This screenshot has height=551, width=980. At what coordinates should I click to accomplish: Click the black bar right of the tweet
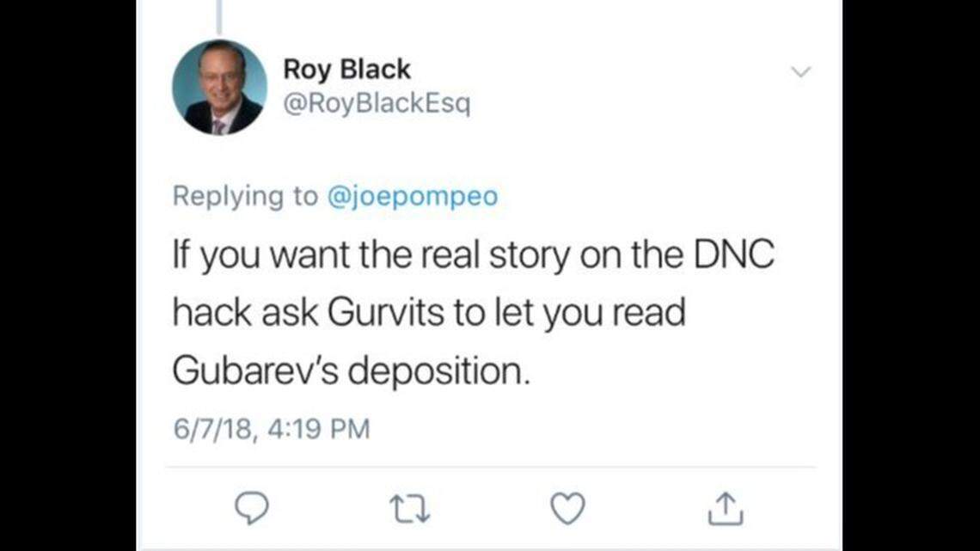911,275
